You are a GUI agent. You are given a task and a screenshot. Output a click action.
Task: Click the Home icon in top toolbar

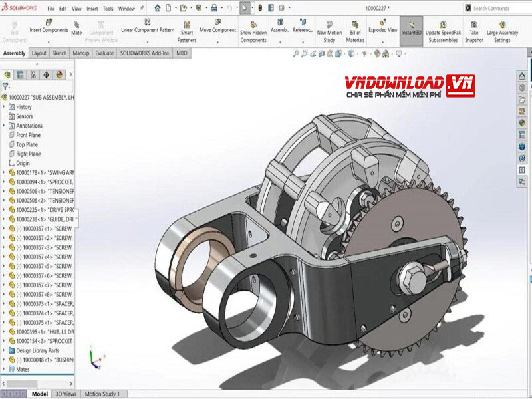coord(158,8)
